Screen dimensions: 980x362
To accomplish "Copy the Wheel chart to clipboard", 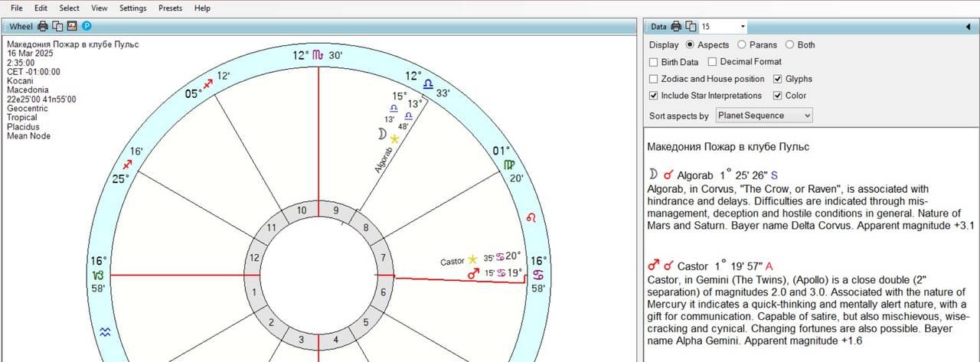I will click(x=57, y=26).
